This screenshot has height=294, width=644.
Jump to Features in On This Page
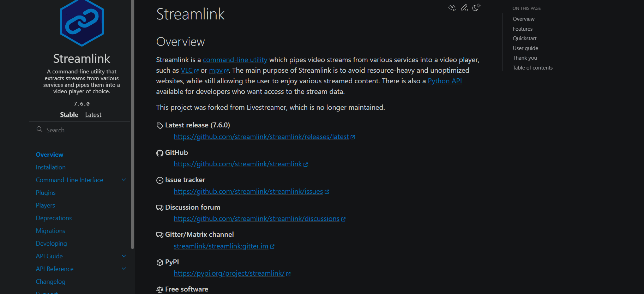click(x=523, y=29)
